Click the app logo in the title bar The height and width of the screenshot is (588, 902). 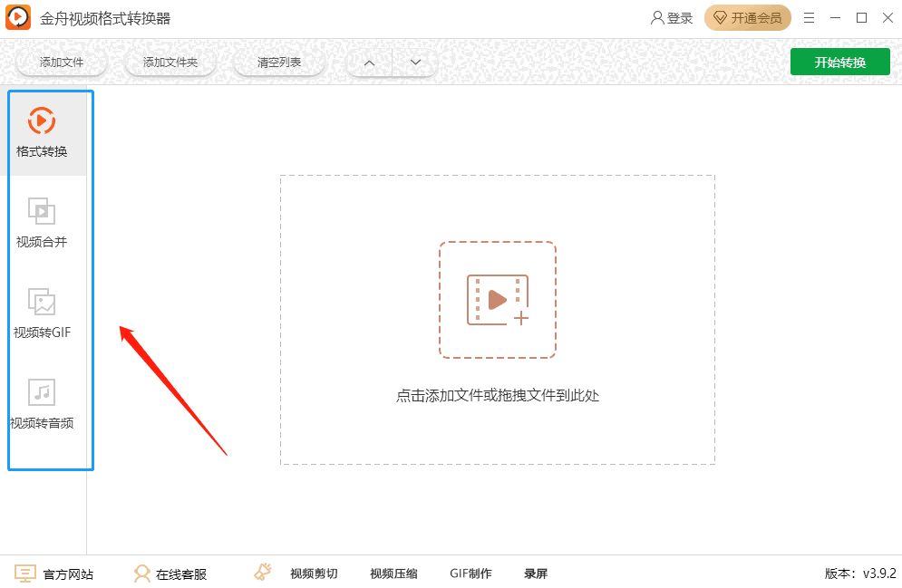coord(18,16)
